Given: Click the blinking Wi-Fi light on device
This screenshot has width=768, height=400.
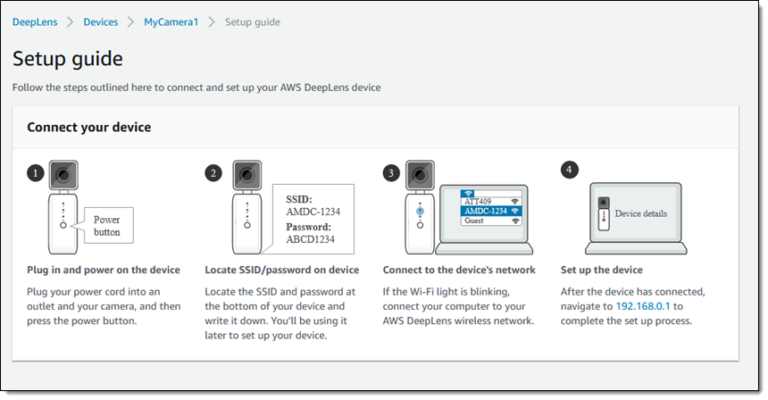Looking at the screenshot, I should click(x=420, y=211).
